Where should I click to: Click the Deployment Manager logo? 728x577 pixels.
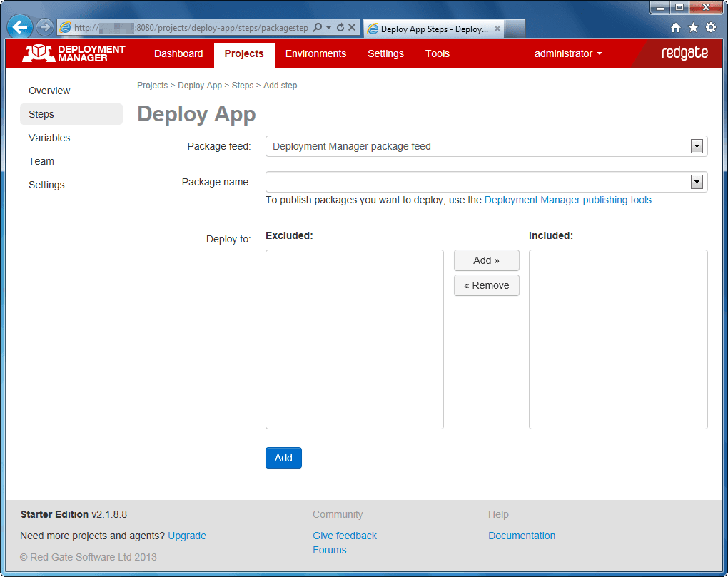[x=74, y=53]
